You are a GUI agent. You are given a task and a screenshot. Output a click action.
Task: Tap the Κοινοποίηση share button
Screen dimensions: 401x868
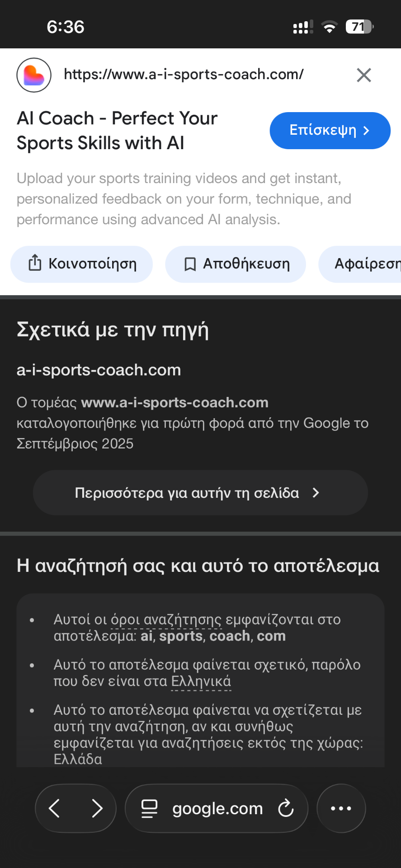coord(82,264)
